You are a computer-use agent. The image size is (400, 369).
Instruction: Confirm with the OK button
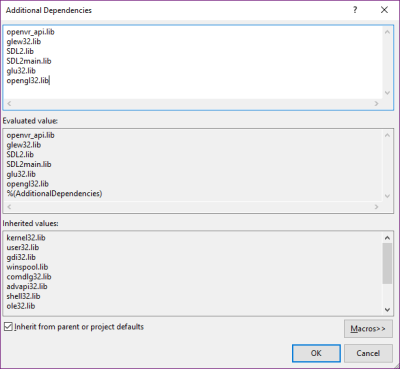pyautogui.click(x=316, y=353)
